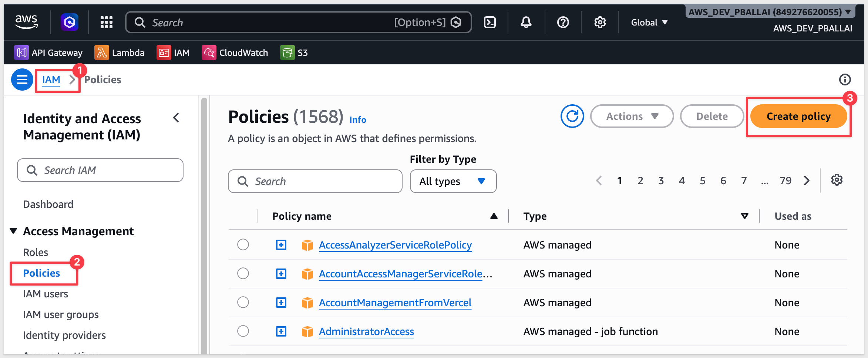Click the Create policy button
This screenshot has width=868, height=358.
pyautogui.click(x=799, y=116)
